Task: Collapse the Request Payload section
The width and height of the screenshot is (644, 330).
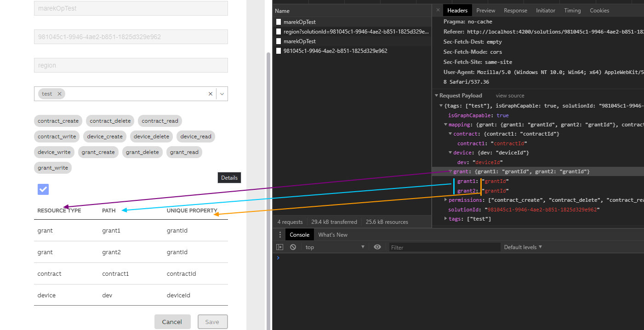Action: click(436, 96)
